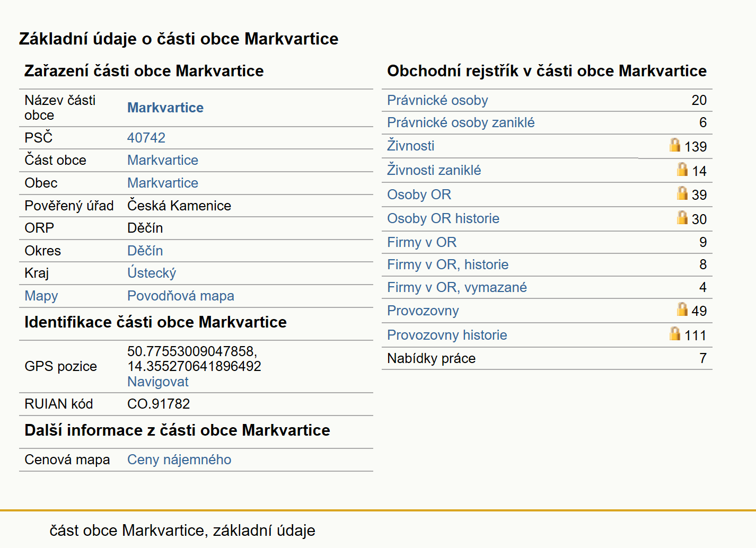Open the Ústecký kraj link
This screenshot has height=548, width=756.
(152, 273)
